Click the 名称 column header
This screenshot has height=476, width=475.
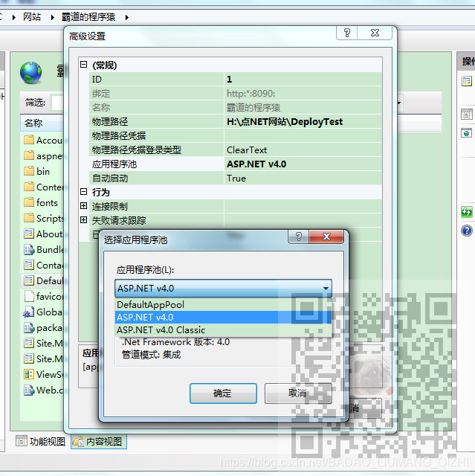(42, 123)
